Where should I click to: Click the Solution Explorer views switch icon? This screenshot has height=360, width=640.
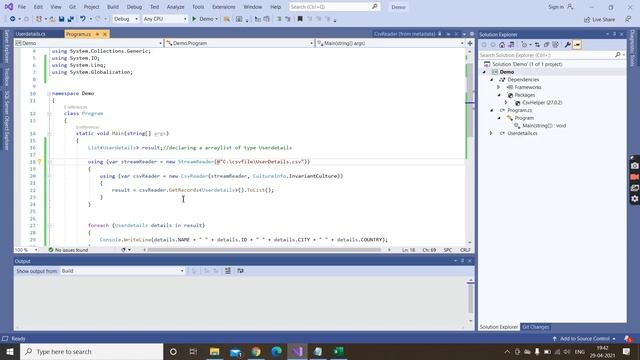pos(511,44)
